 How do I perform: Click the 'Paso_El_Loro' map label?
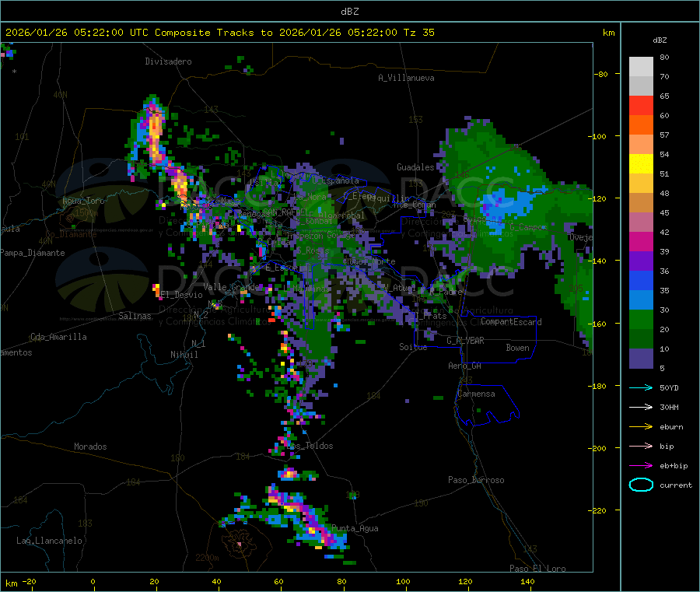537,569
